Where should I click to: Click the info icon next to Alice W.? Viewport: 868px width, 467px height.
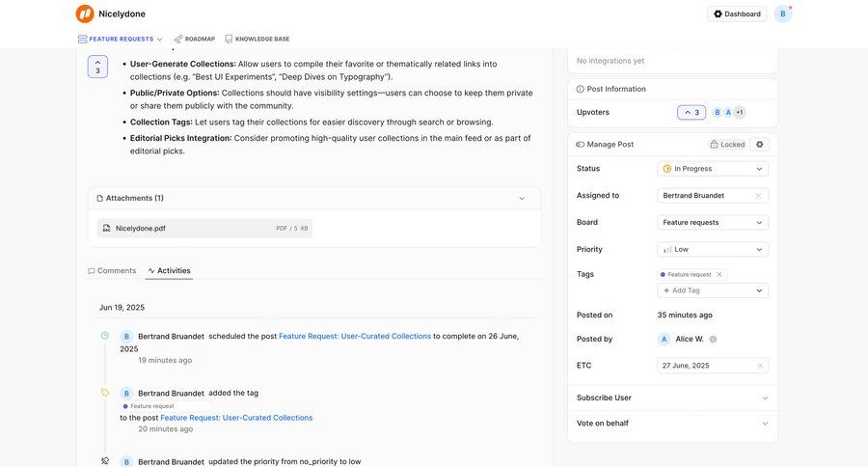[x=713, y=339]
